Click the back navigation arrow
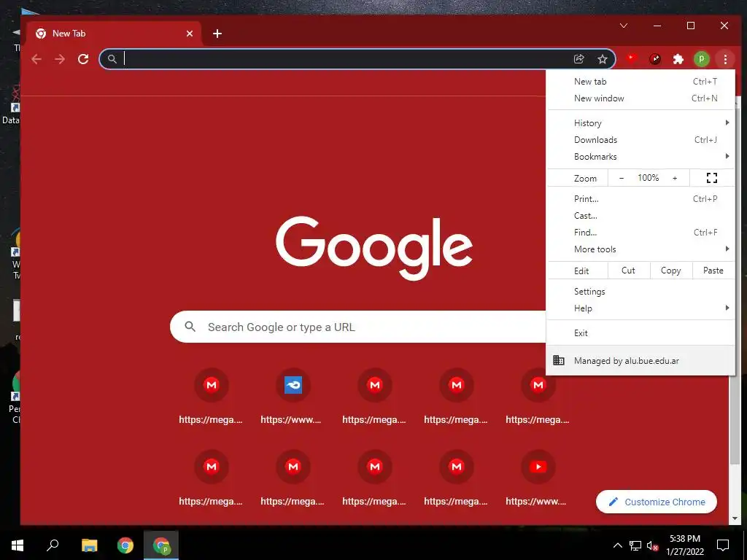 point(36,59)
